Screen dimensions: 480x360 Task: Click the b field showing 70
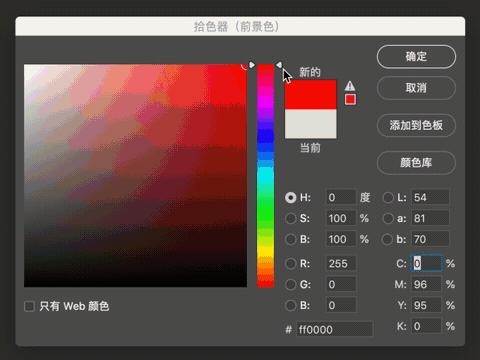(430, 239)
